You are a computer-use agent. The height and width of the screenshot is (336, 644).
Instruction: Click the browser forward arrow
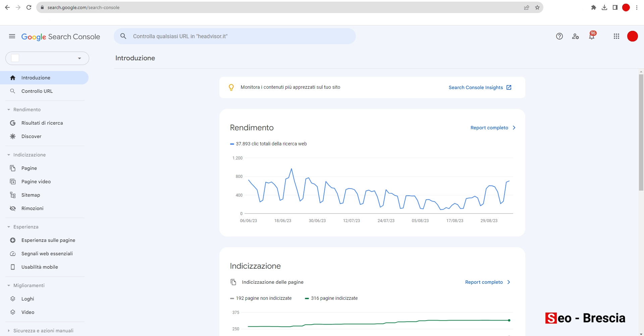tap(18, 7)
